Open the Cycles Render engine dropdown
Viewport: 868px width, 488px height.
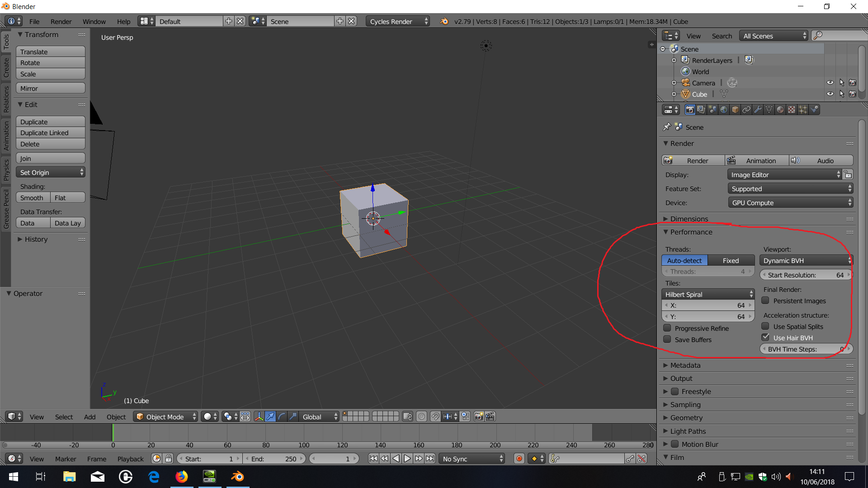coord(398,21)
